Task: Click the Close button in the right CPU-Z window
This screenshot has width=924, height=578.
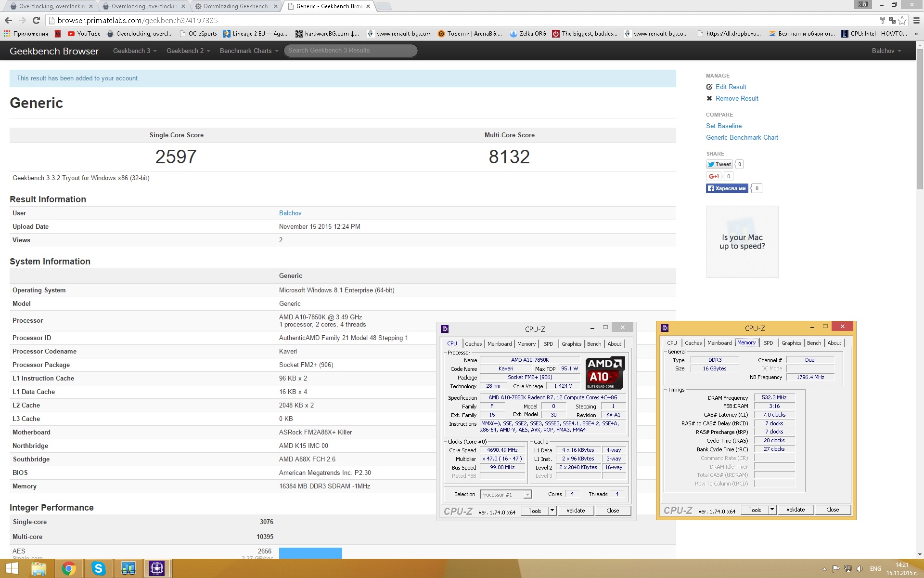Action: (833, 510)
